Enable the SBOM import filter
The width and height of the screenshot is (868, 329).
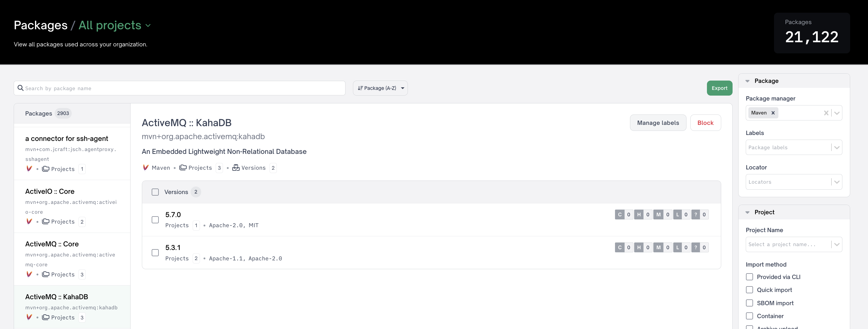749,303
